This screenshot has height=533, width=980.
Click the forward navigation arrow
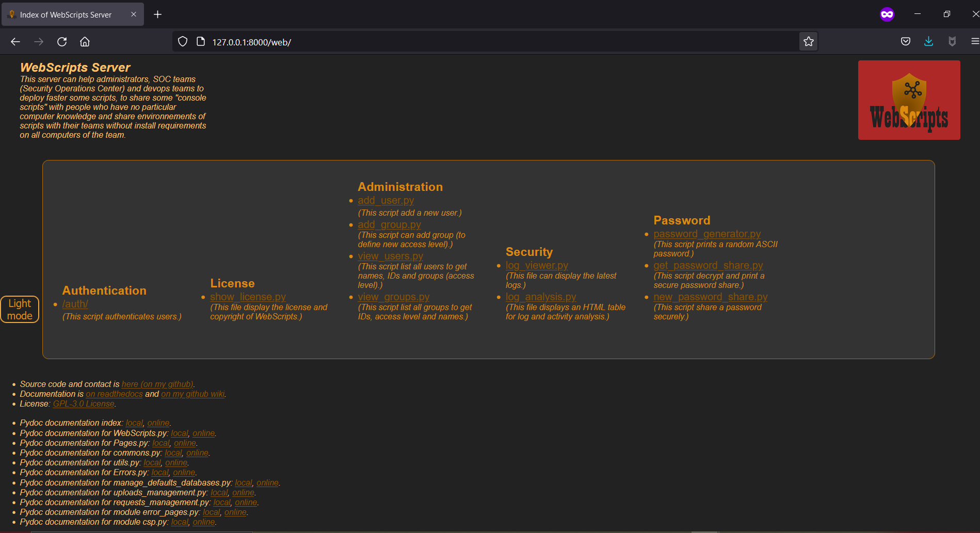pyautogui.click(x=38, y=41)
